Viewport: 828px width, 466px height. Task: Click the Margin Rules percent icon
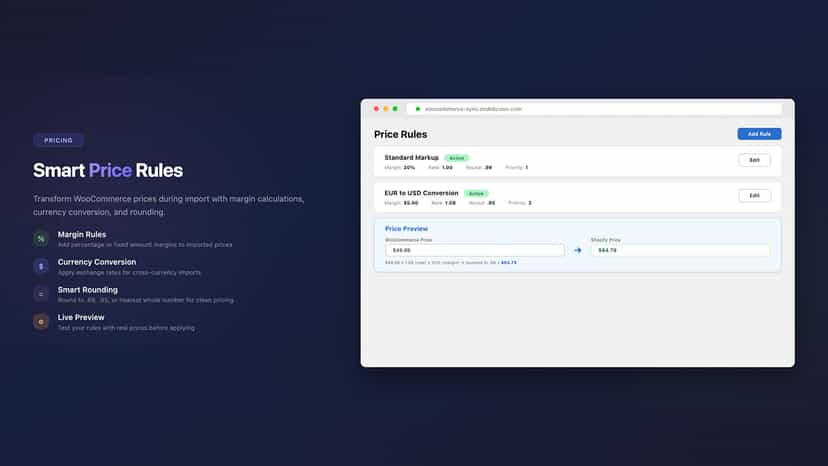click(41, 239)
